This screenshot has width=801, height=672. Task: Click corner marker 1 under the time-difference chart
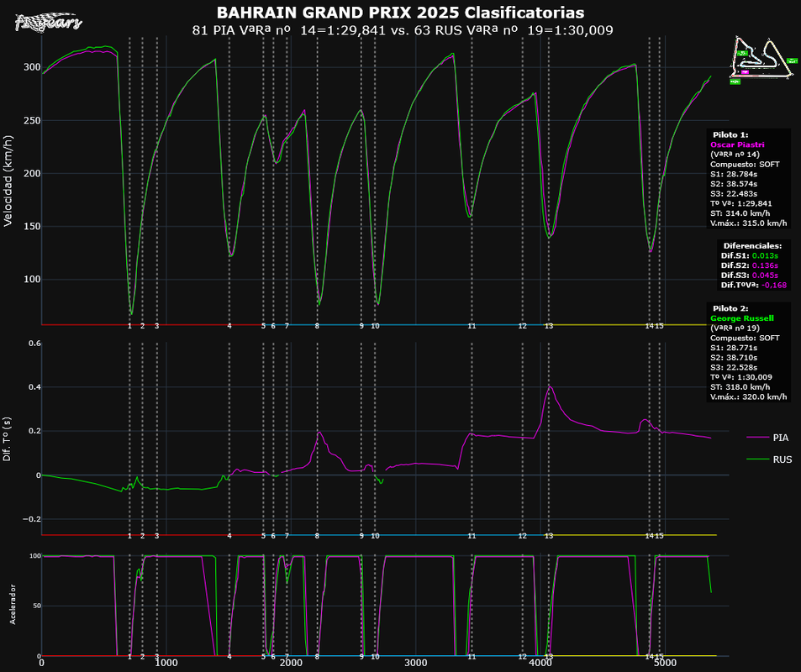[x=129, y=536]
